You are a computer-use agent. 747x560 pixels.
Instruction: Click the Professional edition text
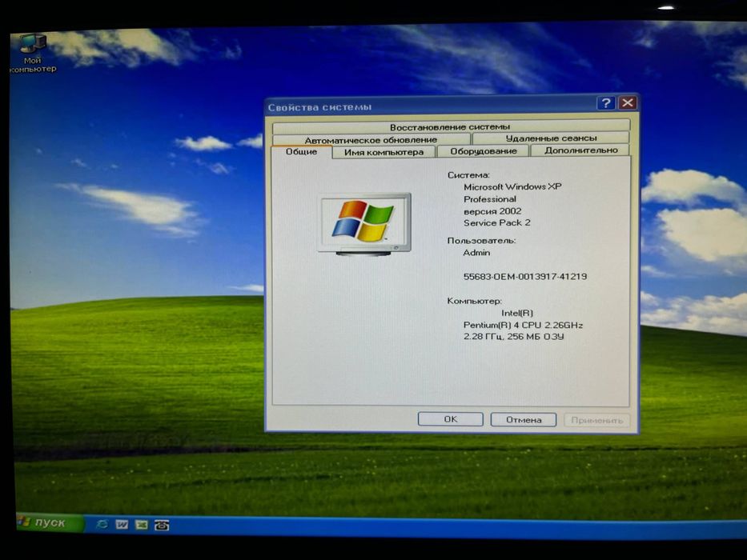(490, 199)
